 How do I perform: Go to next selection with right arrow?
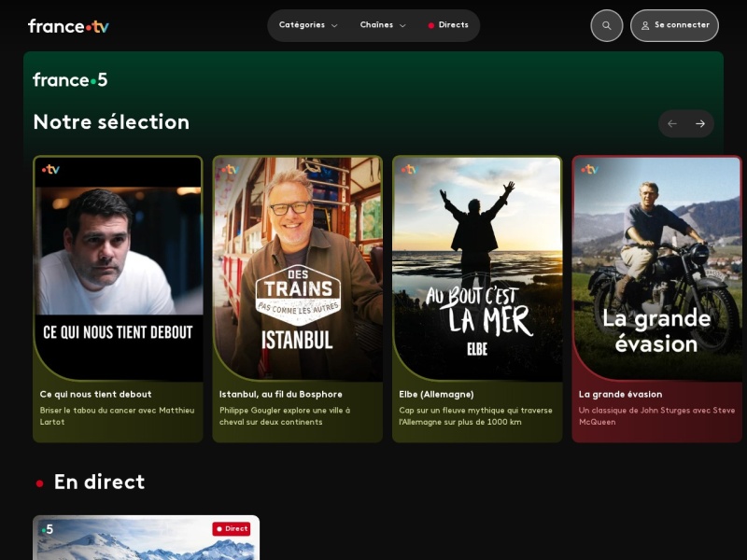point(699,124)
